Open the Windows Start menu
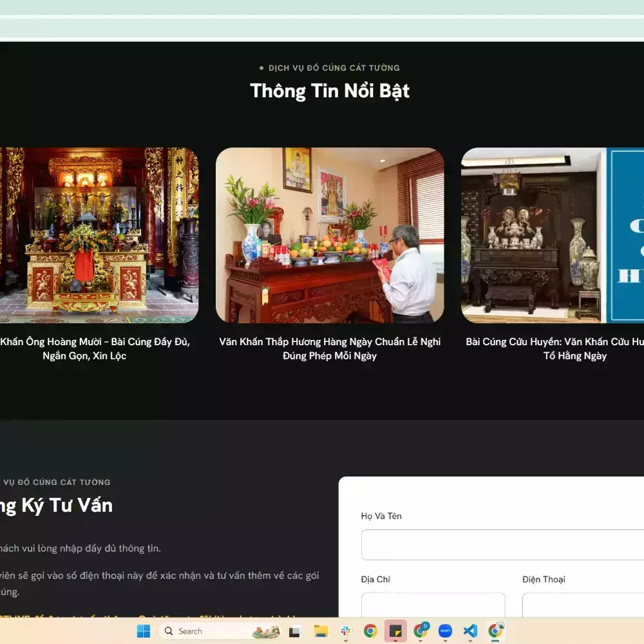This screenshot has height=644, width=644. 143,631
